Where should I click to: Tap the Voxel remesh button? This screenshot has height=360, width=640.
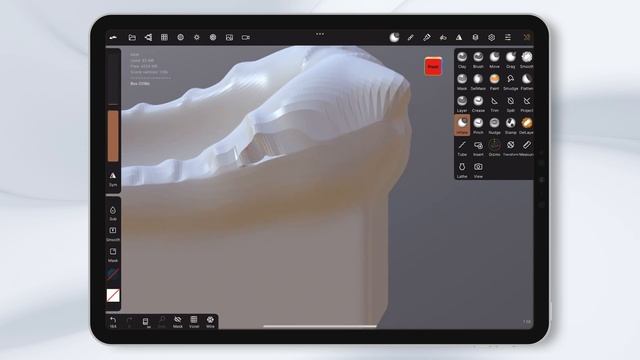point(194,322)
